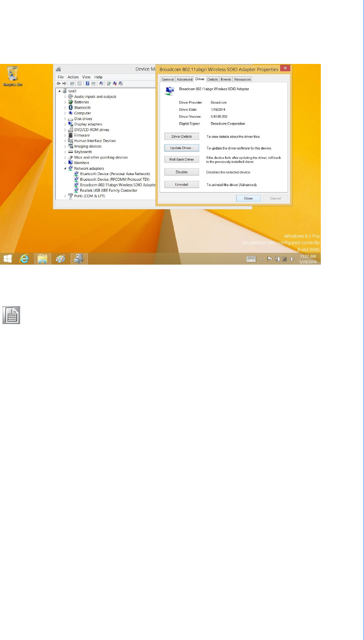Click the Disable button in properties dialog
364x640 pixels.
pos(182,172)
